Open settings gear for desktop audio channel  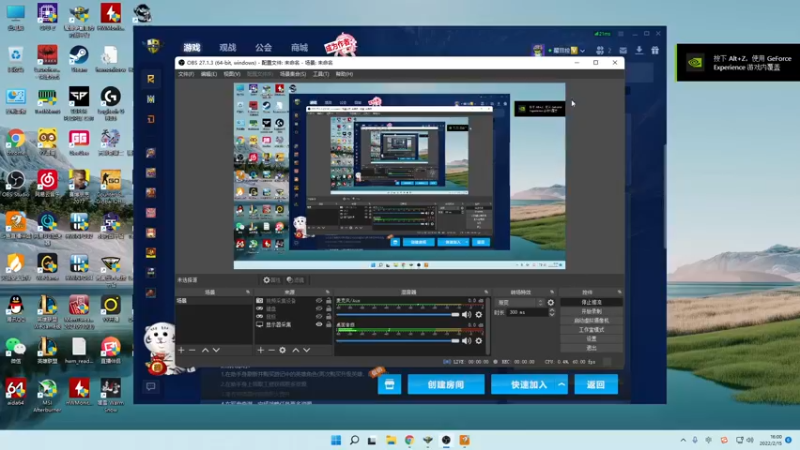pyautogui.click(x=478, y=340)
